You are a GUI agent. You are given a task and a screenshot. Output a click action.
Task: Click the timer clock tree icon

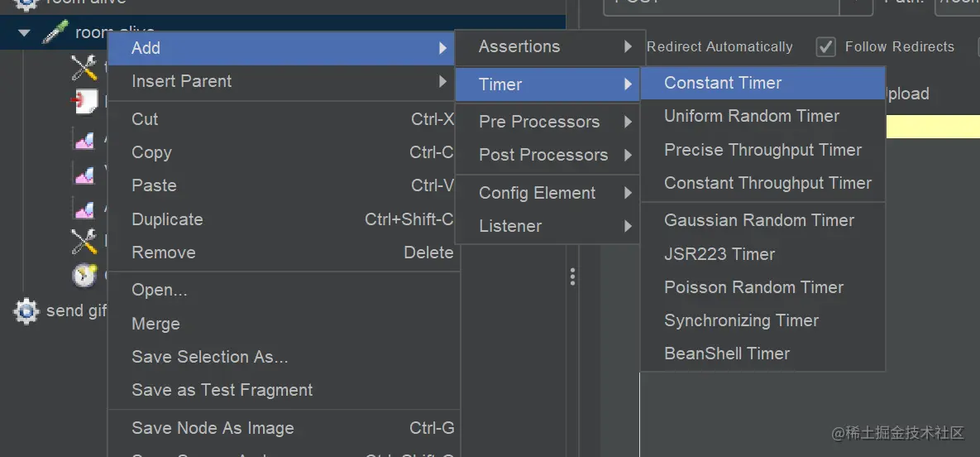pyautogui.click(x=84, y=275)
